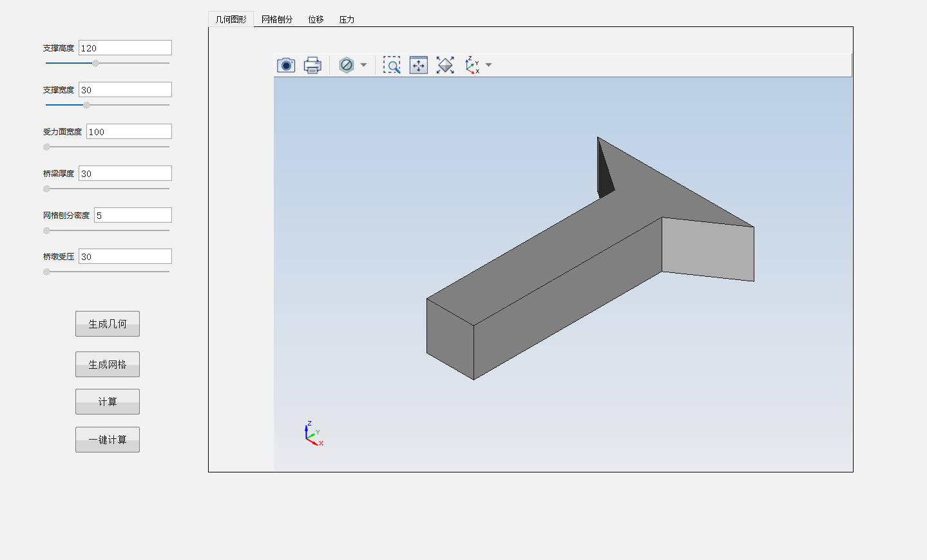Click the 受力面宽度 input field showing 100
Viewport: 927px width, 560px height.
pos(129,131)
